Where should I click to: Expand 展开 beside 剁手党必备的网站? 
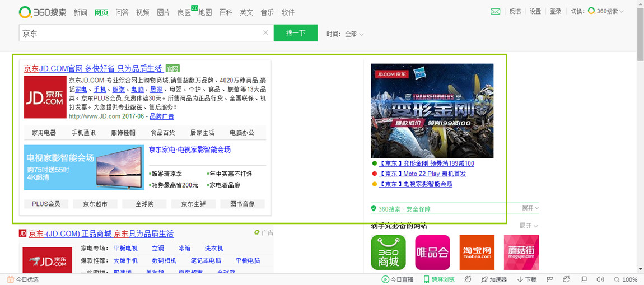point(528,226)
